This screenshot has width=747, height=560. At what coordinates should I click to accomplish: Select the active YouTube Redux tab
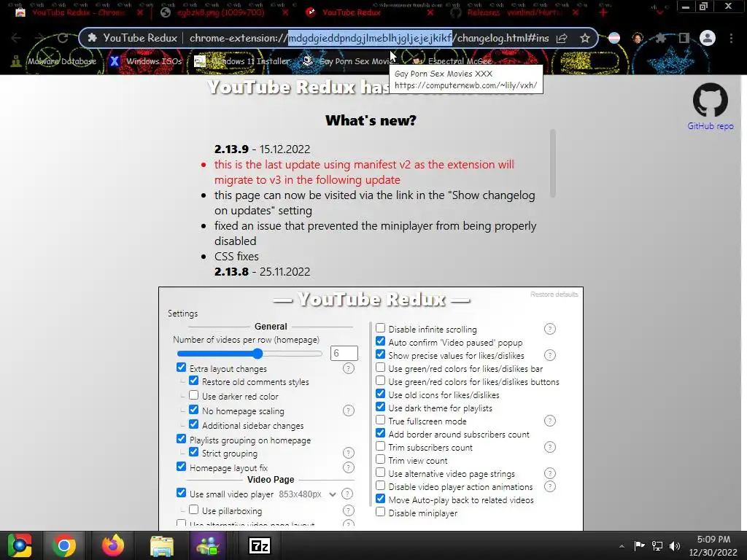tap(370, 12)
